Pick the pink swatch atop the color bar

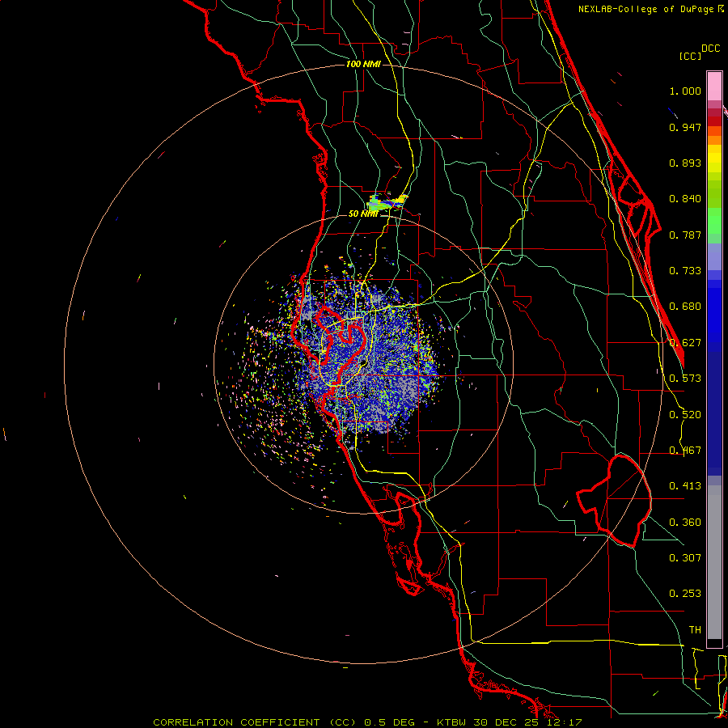(x=714, y=86)
